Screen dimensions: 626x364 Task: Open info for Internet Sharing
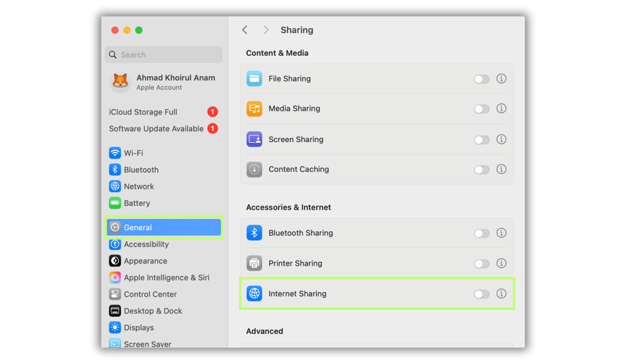point(501,294)
